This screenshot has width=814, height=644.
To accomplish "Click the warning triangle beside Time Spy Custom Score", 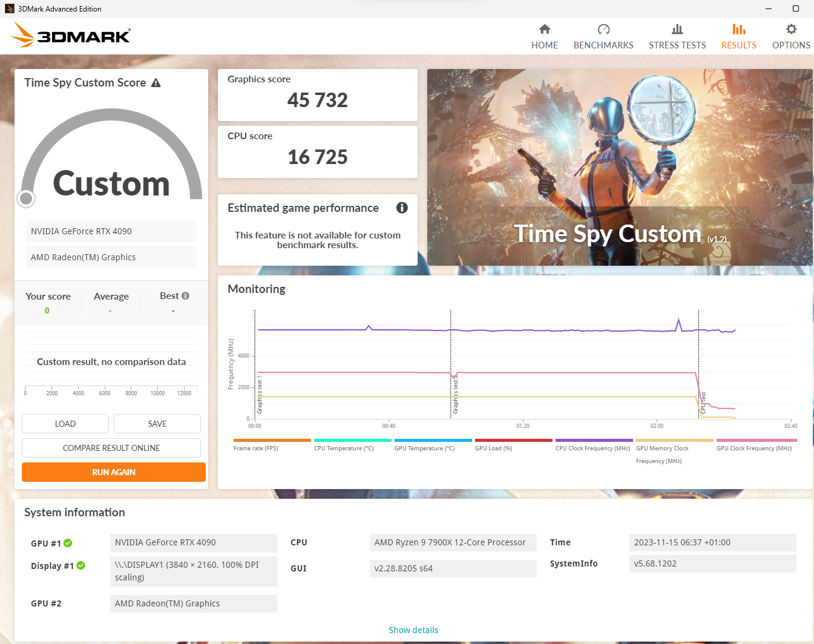I will (x=156, y=83).
